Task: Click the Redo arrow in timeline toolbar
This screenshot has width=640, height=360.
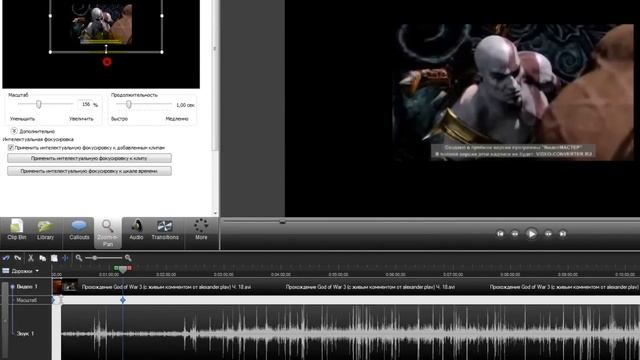Action: [18, 258]
